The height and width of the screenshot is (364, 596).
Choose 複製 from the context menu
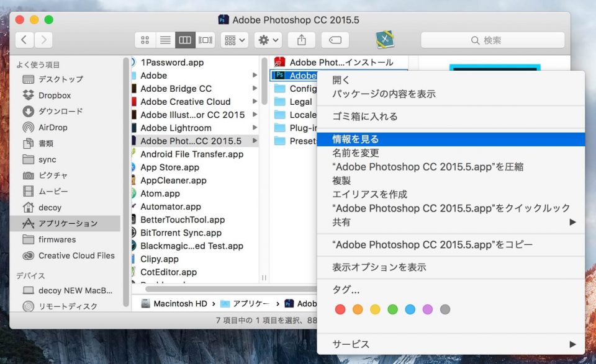click(x=451, y=180)
